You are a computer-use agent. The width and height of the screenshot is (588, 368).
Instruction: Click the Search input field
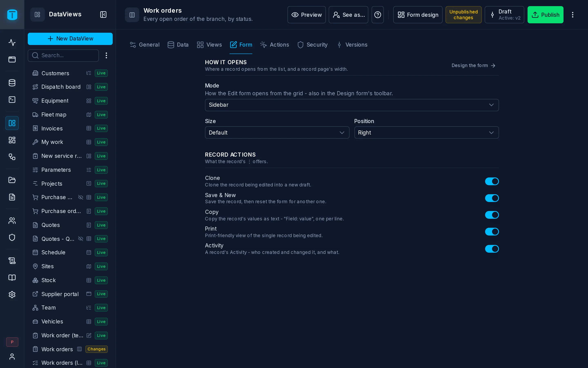[x=63, y=55]
